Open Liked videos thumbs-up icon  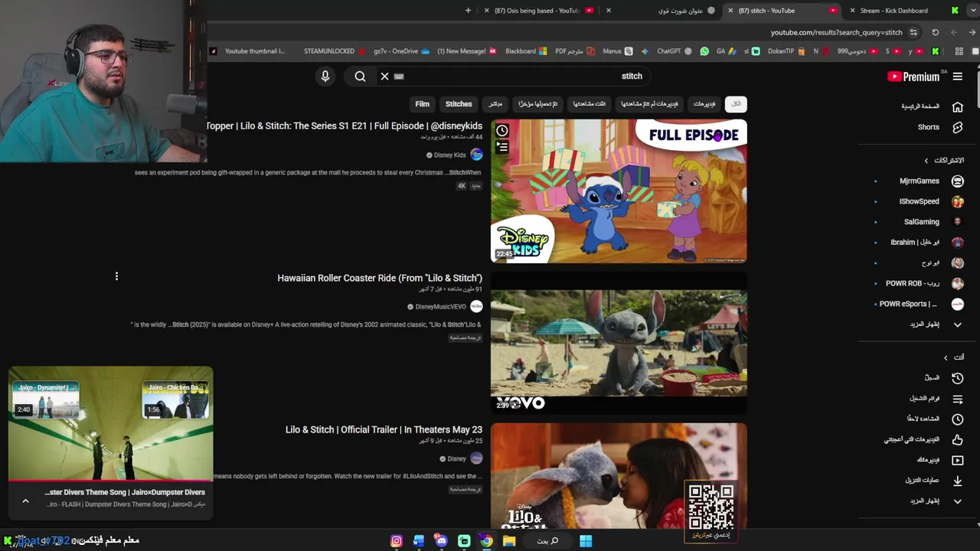[x=958, y=439]
